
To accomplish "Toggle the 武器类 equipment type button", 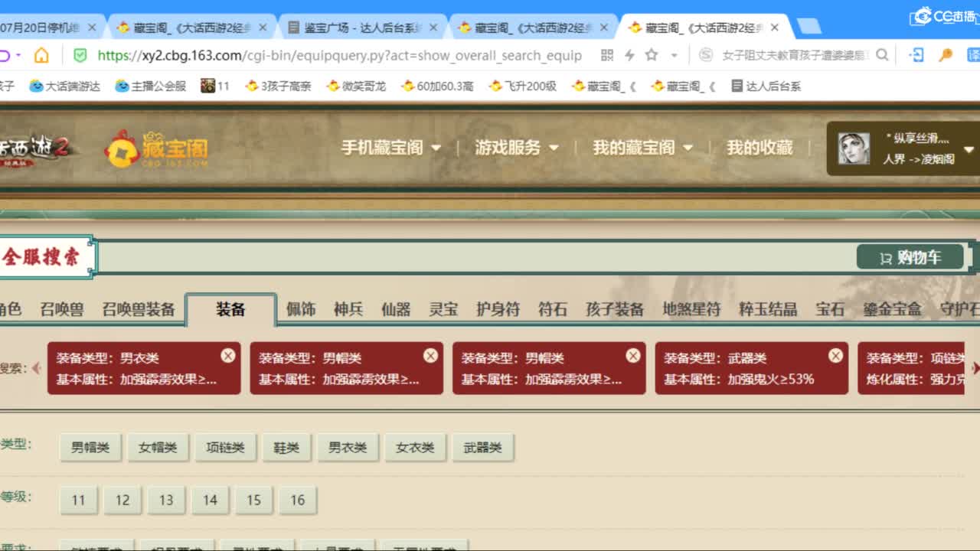I will (482, 448).
